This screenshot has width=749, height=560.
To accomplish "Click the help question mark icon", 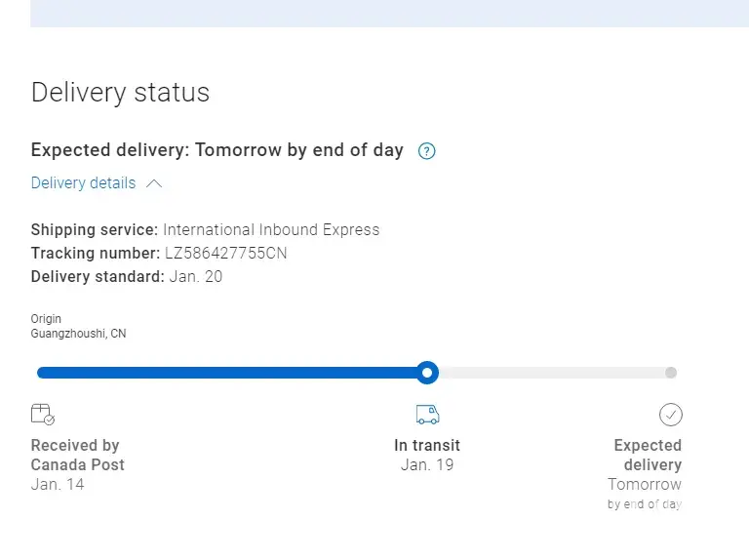I will tap(426, 151).
